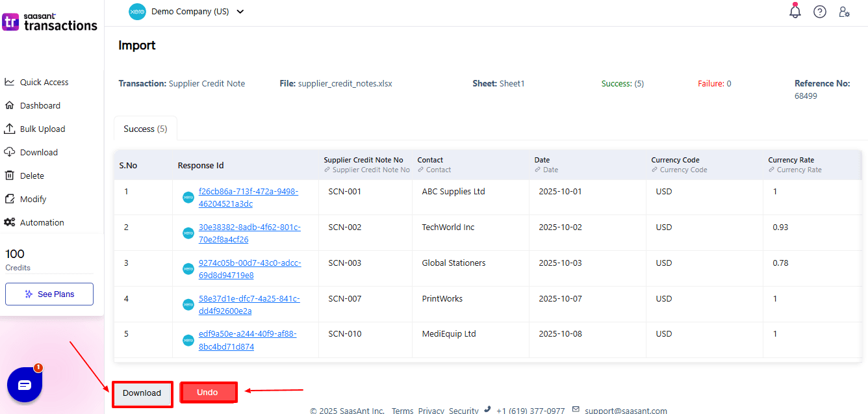Expand the Demo Company (US) dropdown
The height and width of the screenshot is (414, 868).
[x=240, y=12]
